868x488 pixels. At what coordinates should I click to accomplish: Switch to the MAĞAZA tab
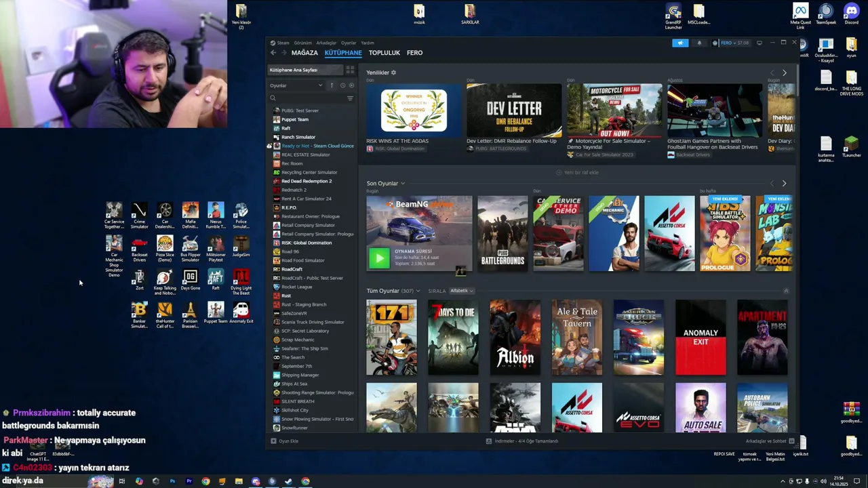(x=304, y=53)
